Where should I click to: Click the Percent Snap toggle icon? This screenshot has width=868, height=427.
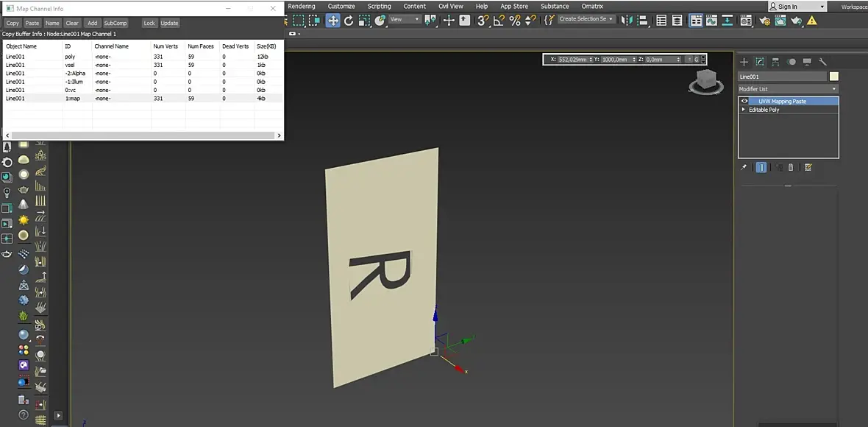515,21
